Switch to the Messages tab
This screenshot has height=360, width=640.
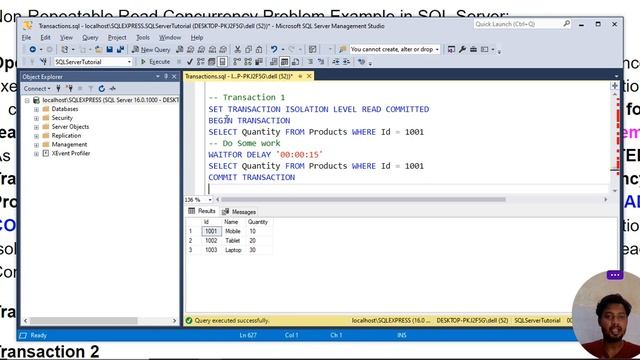tap(239, 212)
